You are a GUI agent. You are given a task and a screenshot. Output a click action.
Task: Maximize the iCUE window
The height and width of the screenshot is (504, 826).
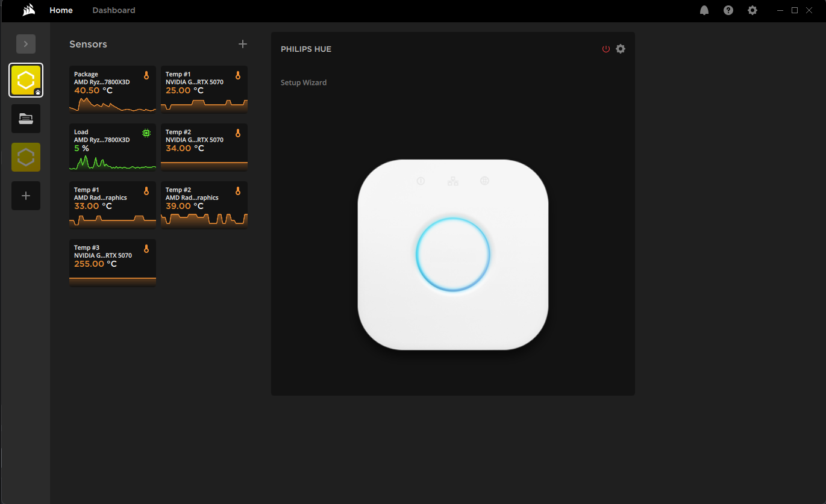tap(795, 10)
